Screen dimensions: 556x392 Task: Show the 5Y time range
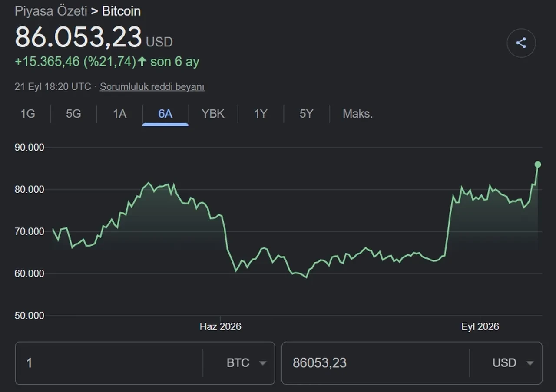[x=306, y=114]
